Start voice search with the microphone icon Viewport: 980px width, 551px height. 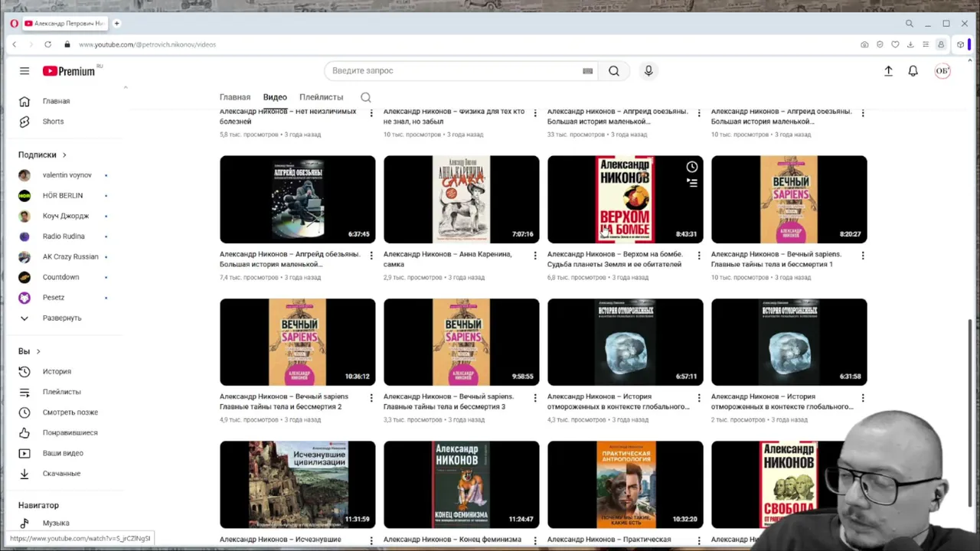click(648, 71)
